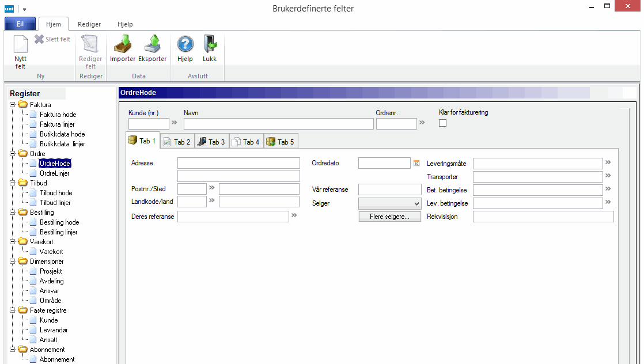The image size is (644, 364).
Task: Open the Fil menu
Action: pos(20,24)
